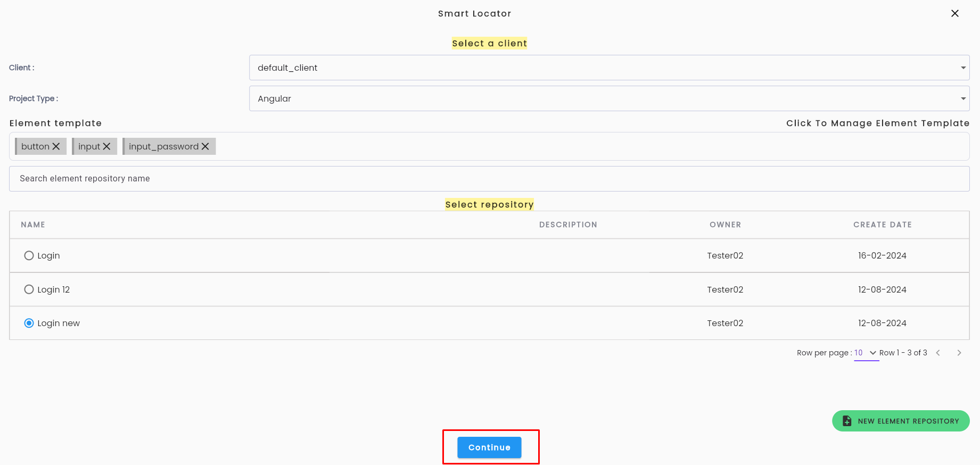Viewport: 980px width, 465px height.
Task: Go to previous page of repositories
Action: [x=938, y=353]
